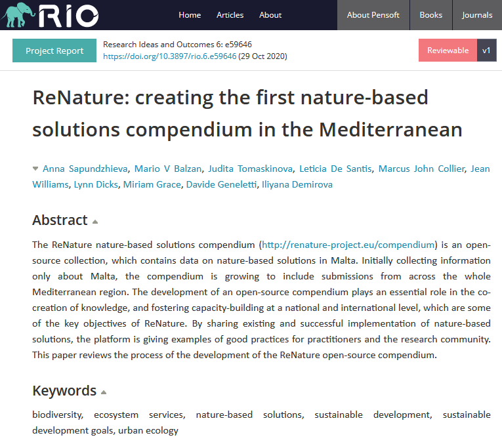Open the renature-project.eu/compendium link
Screen dimensions: 502x448
pos(348,245)
